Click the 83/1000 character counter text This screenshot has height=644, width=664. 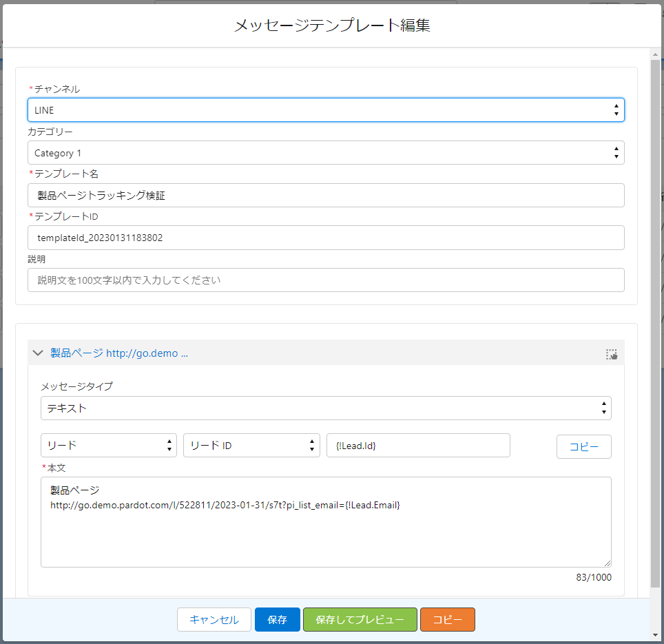click(593, 577)
